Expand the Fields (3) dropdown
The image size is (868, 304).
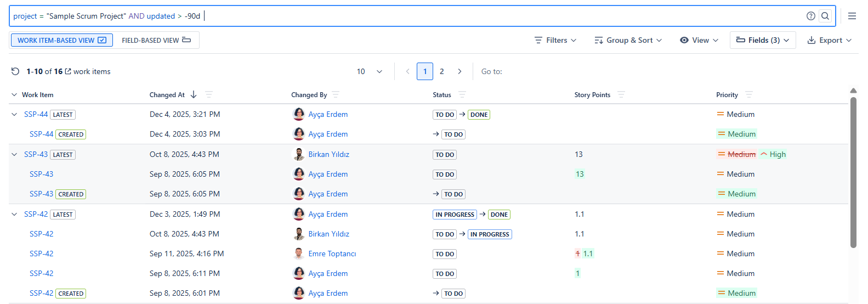(x=763, y=40)
